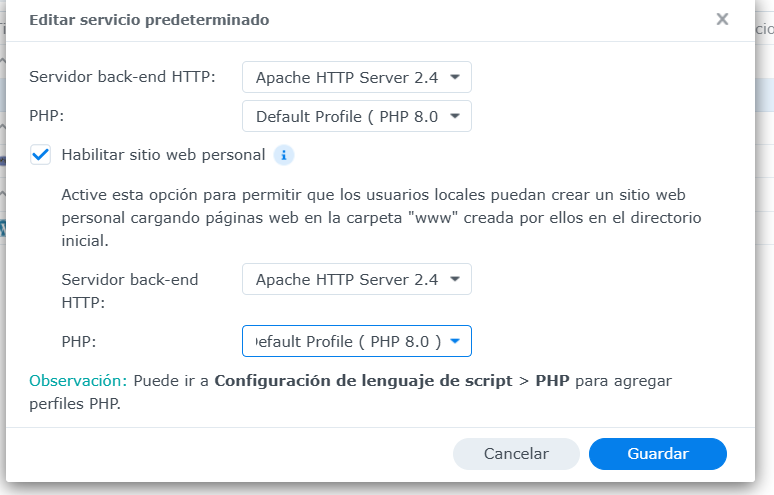
Task: Click the green 'Observación:' label
Action: (x=78, y=381)
